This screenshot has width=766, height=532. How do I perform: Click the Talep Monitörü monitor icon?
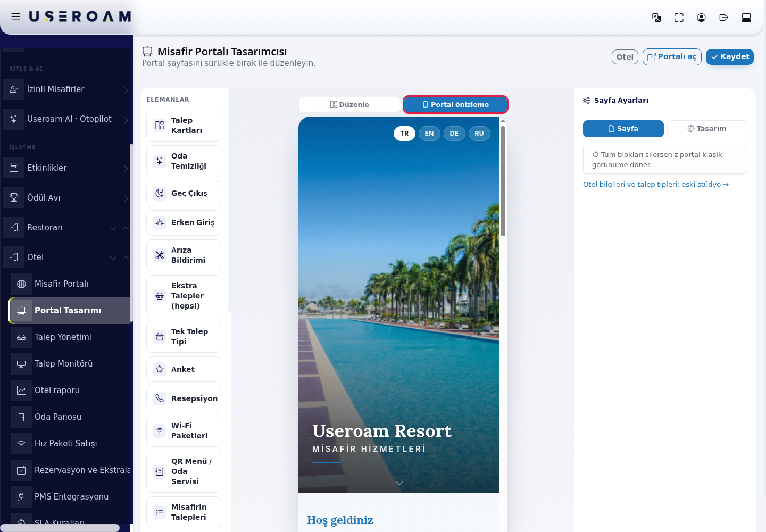(x=21, y=364)
